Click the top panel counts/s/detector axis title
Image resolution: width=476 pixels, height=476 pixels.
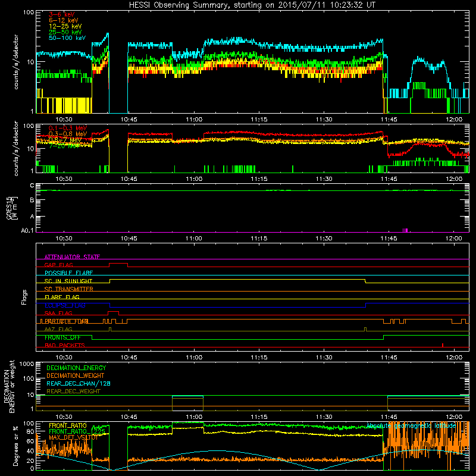tap(15, 62)
